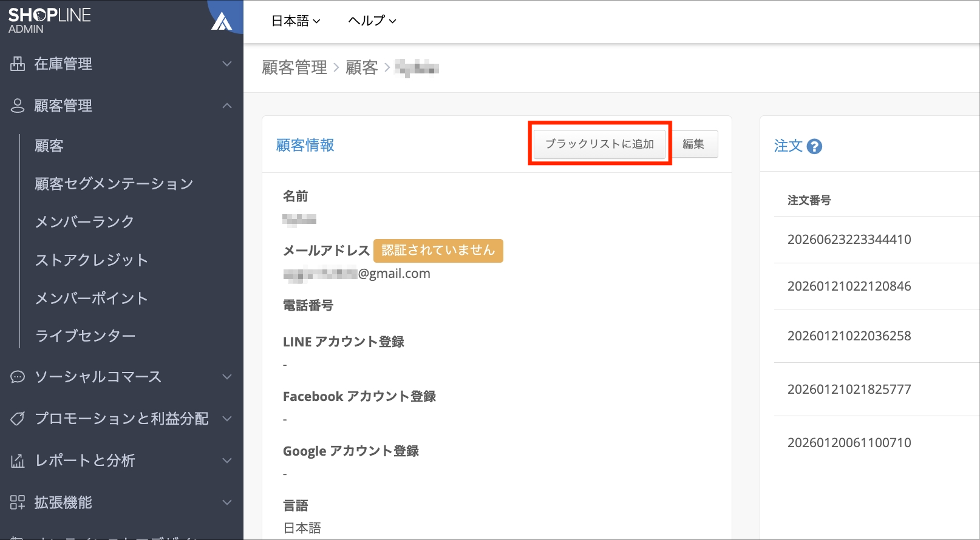Click the help question mark beside 注文

click(814, 146)
